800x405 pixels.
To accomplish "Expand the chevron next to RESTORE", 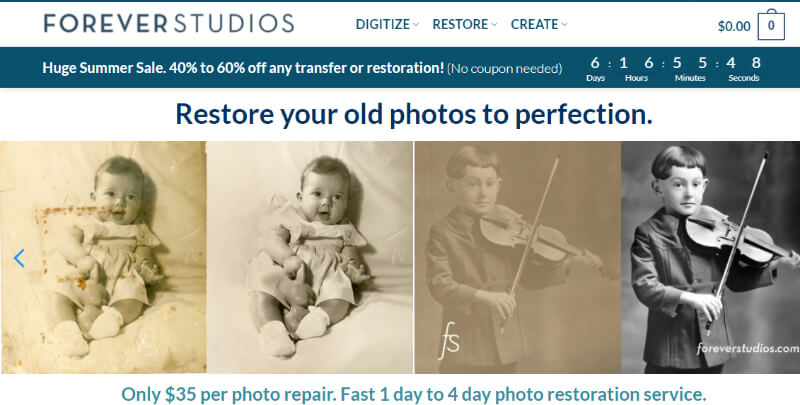I will [494, 24].
